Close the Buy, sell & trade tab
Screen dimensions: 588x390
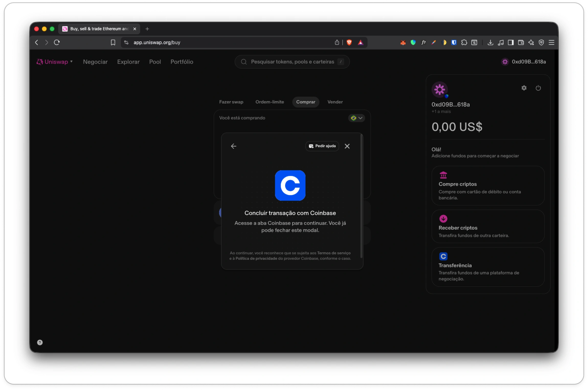pyautogui.click(x=135, y=29)
